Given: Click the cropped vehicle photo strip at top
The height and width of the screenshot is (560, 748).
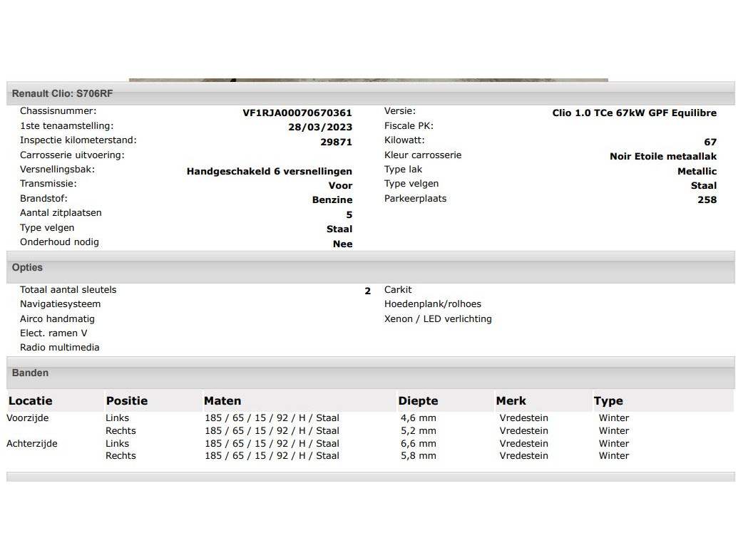Looking at the screenshot, I should tap(368, 80).
